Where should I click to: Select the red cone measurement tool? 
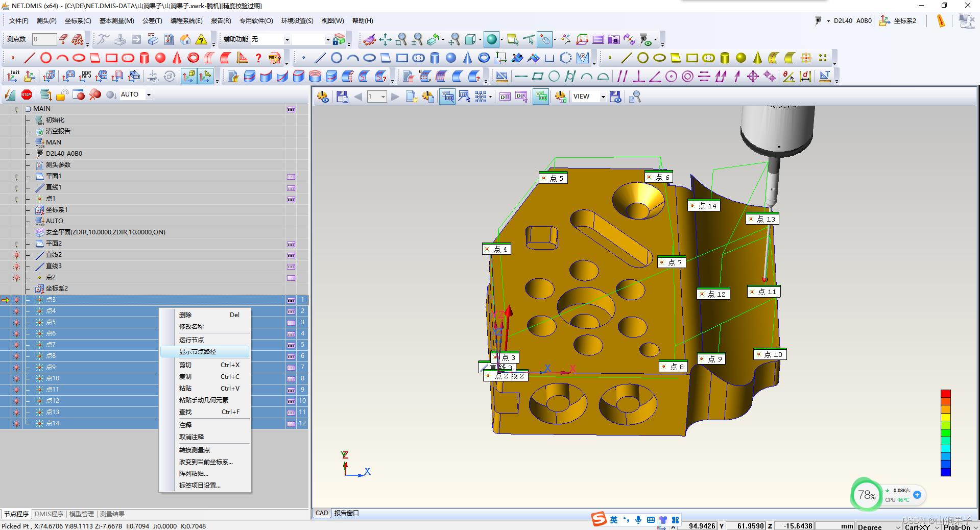[x=177, y=58]
